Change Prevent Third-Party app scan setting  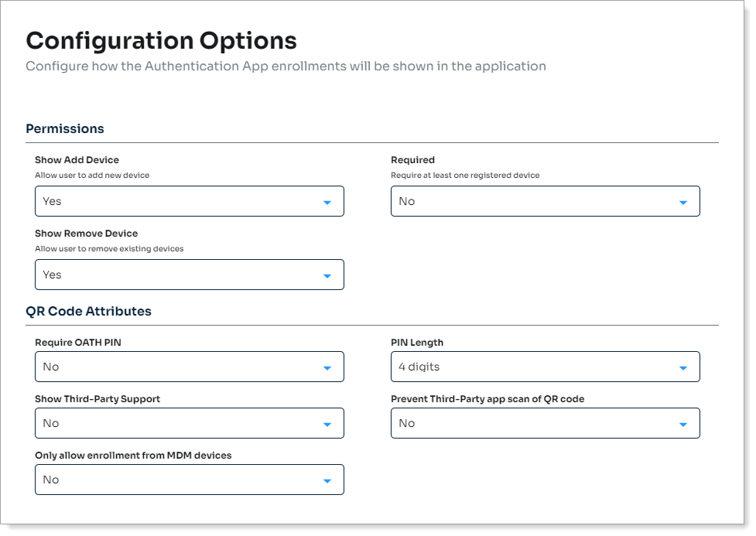[546, 423]
